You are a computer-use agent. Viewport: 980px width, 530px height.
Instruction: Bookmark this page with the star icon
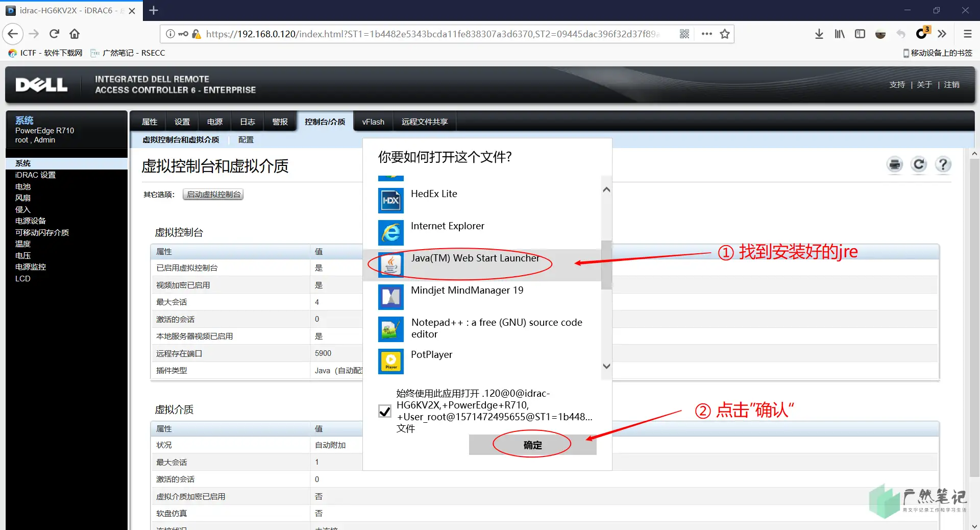click(725, 34)
